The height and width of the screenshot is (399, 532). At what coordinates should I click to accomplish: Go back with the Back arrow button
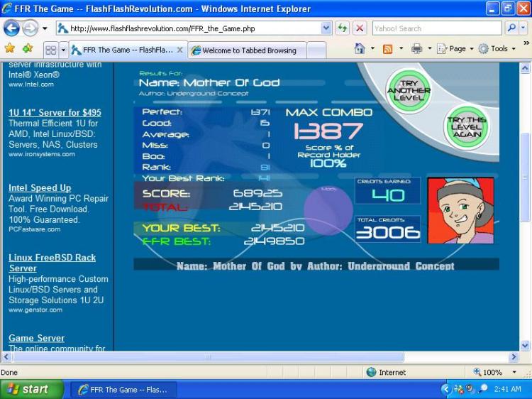click(11, 28)
